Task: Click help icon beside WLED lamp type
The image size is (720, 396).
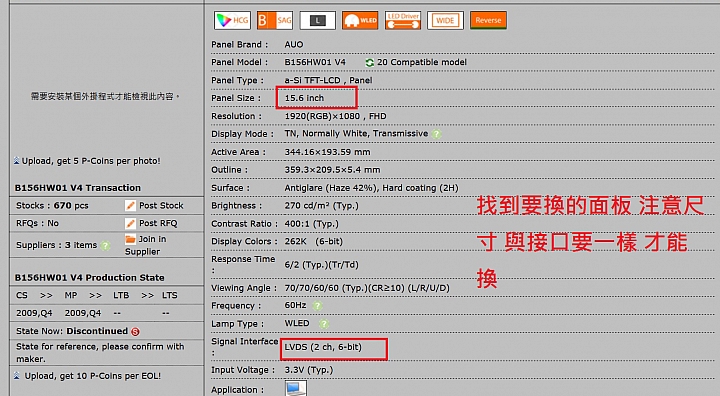Action: [324, 324]
